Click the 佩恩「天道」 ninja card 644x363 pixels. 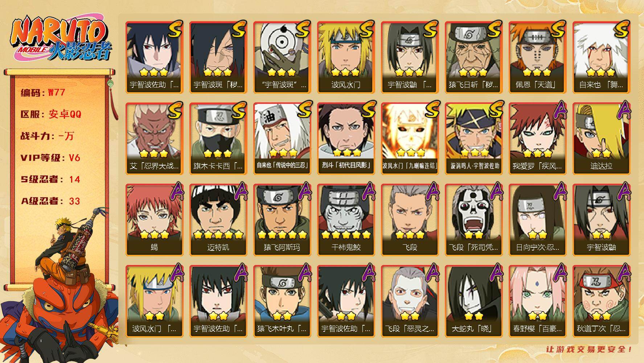pyautogui.click(x=537, y=57)
